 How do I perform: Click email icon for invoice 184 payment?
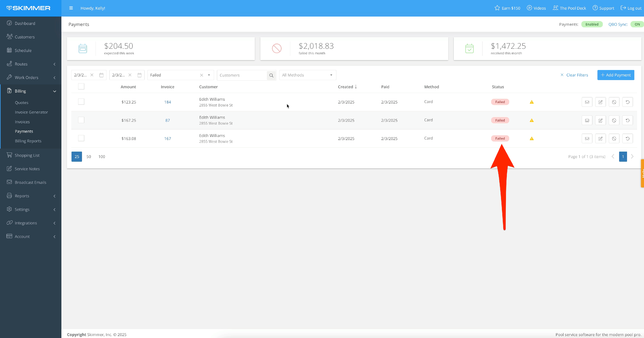click(587, 102)
